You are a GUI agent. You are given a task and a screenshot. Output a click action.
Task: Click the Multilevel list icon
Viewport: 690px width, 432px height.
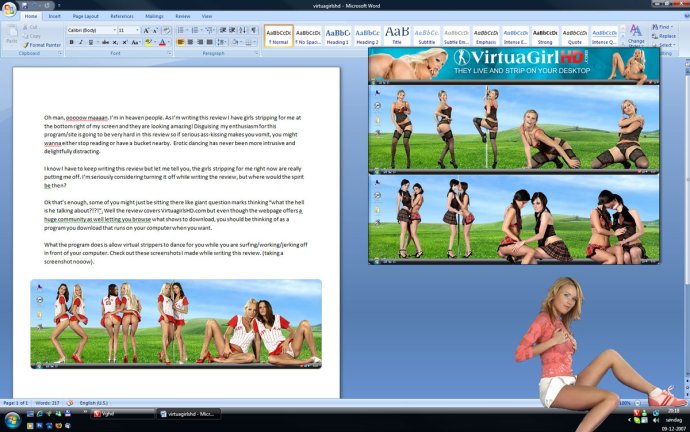[209, 30]
